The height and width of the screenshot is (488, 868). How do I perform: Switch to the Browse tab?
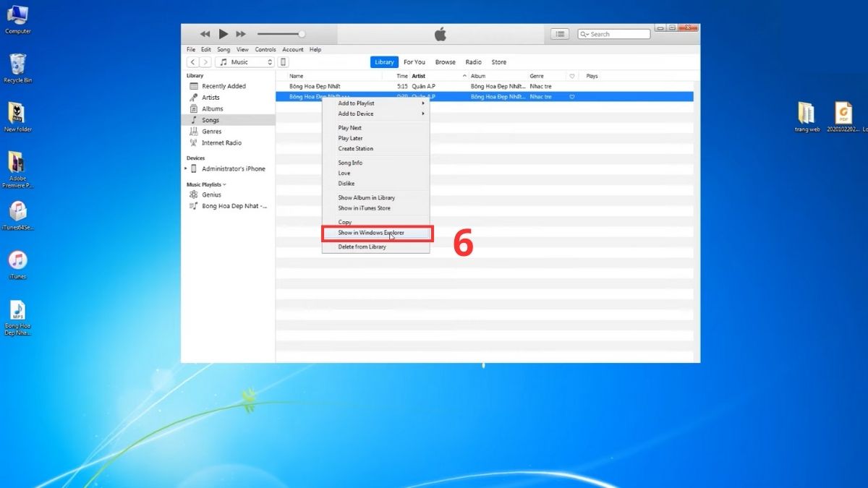(446, 62)
